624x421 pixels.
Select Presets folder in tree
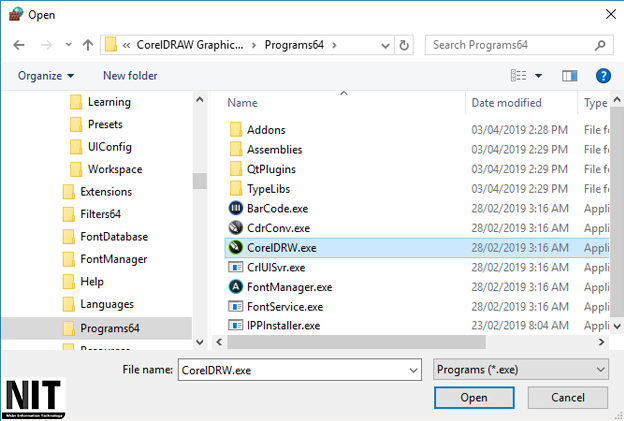[x=96, y=124]
